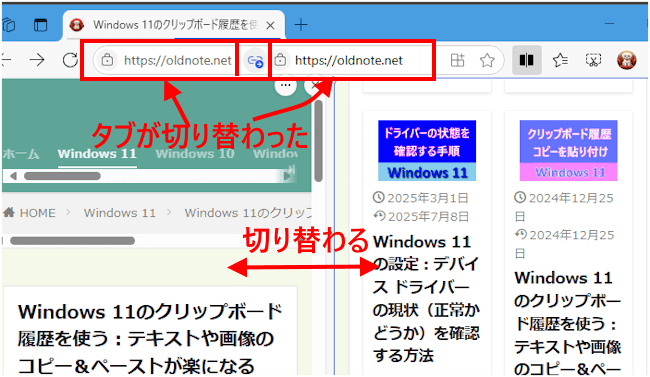Click the breadcrumb horizontal scrollbar thumb
Viewport: 650px width, 377px height.
coord(73,241)
